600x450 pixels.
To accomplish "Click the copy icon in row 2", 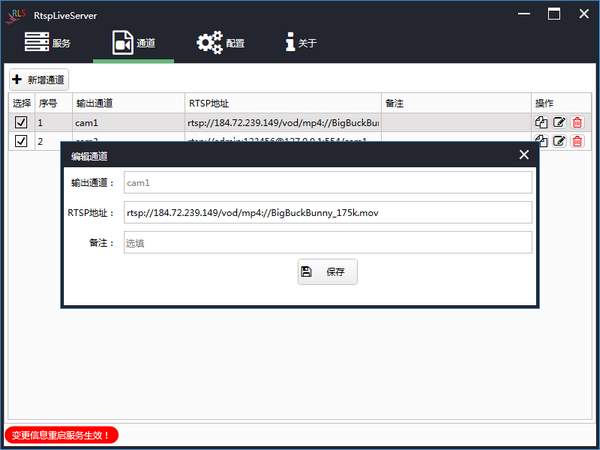I will tap(541, 141).
